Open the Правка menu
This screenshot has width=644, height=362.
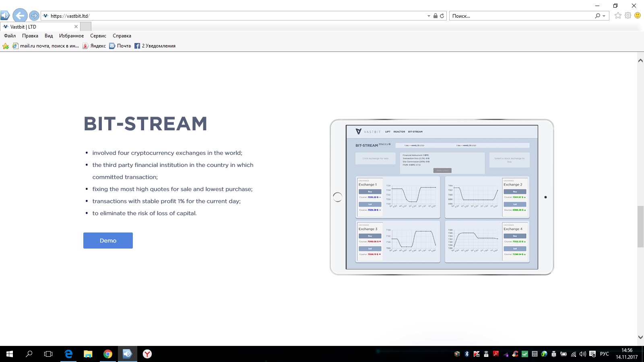pyautogui.click(x=30, y=36)
